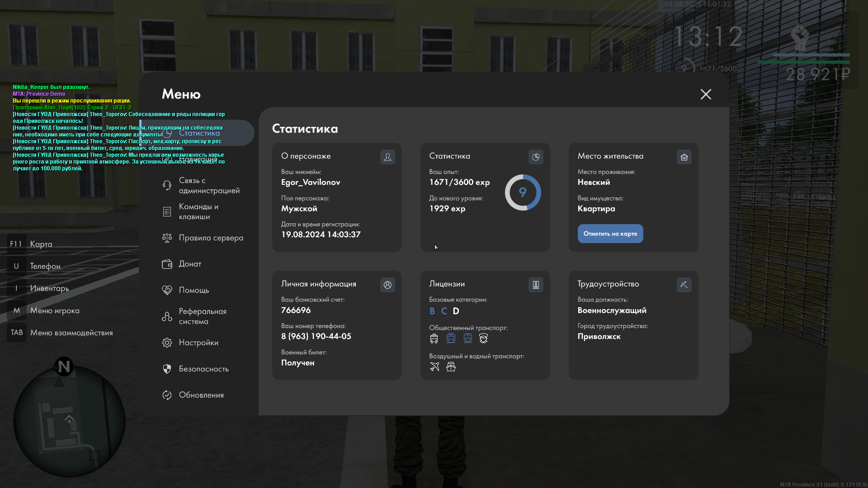The height and width of the screenshot is (488, 868).
Task: Open the Безопасность section
Action: click(203, 369)
